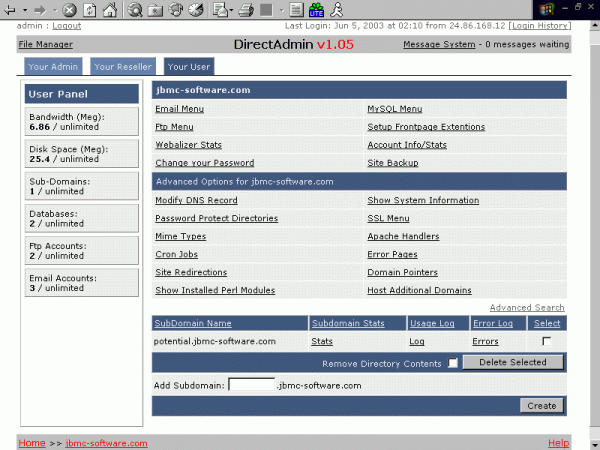The height and width of the screenshot is (450, 600).
Task: Enable the Remove Directory Contents checkbox
Action: point(453,363)
